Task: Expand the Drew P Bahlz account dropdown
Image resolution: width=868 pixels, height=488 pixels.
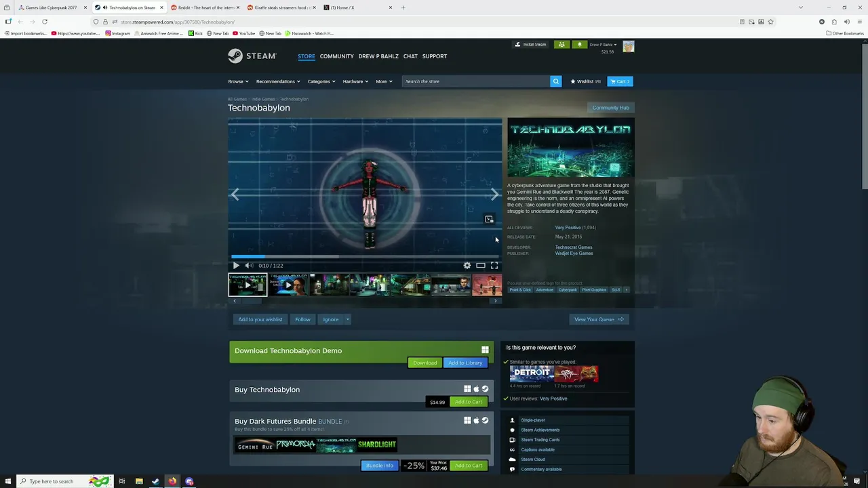Action: point(603,45)
